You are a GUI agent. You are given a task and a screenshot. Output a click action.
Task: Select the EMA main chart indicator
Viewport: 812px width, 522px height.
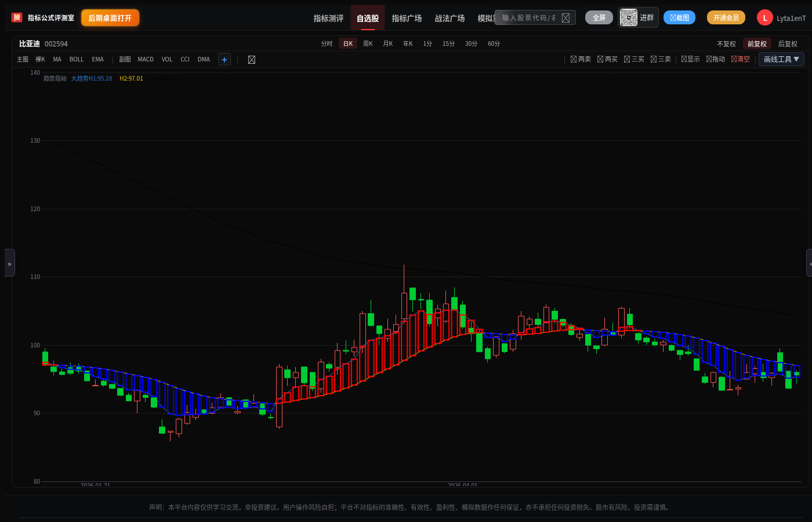[98, 59]
